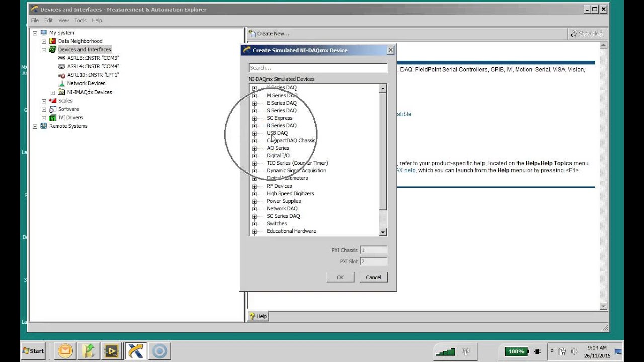Switch to the Help tab at bottom
The height and width of the screenshot is (362, 644).
point(258,316)
